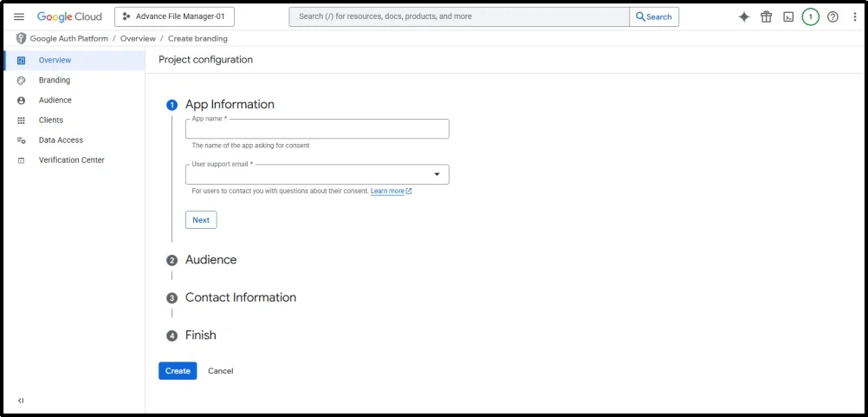Click the Overview breadcrumb link
The image size is (868, 417).
(138, 39)
